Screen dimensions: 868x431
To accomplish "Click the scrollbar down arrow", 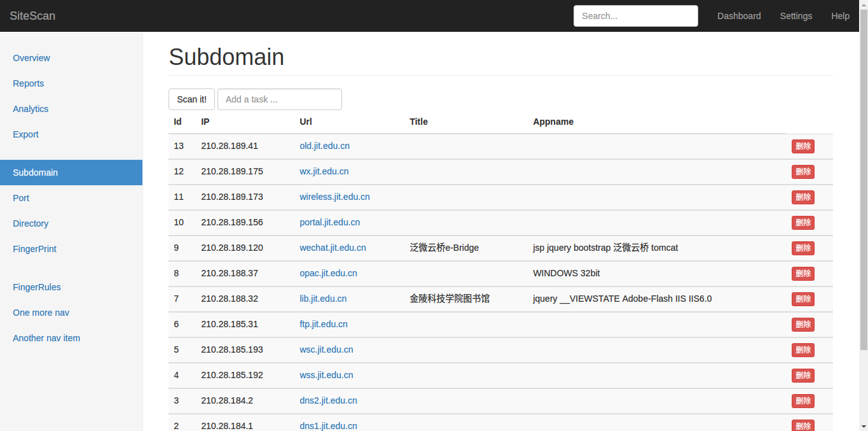I will 864,426.
